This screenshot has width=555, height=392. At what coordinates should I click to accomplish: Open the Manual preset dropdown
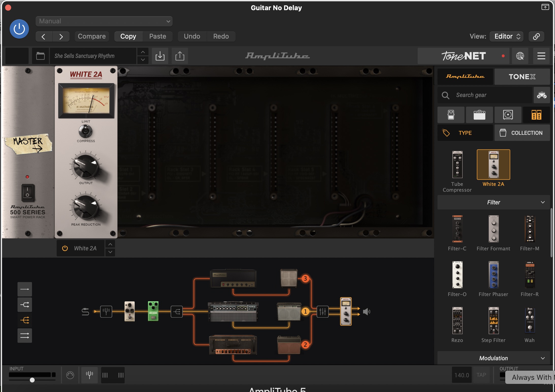click(104, 21)
